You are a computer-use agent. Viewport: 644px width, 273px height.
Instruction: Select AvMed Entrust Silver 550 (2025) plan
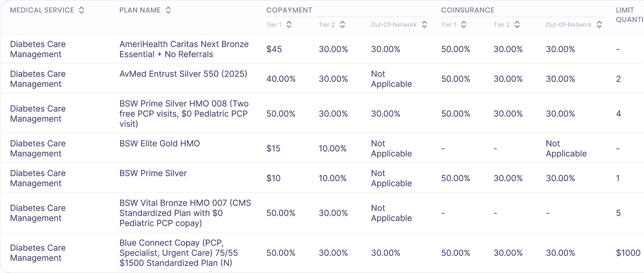pyautogui.click(x=183, y=74)
